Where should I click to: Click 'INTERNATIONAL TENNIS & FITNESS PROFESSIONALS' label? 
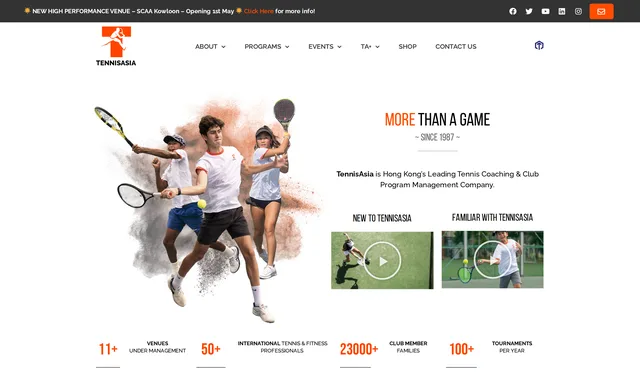282,347
